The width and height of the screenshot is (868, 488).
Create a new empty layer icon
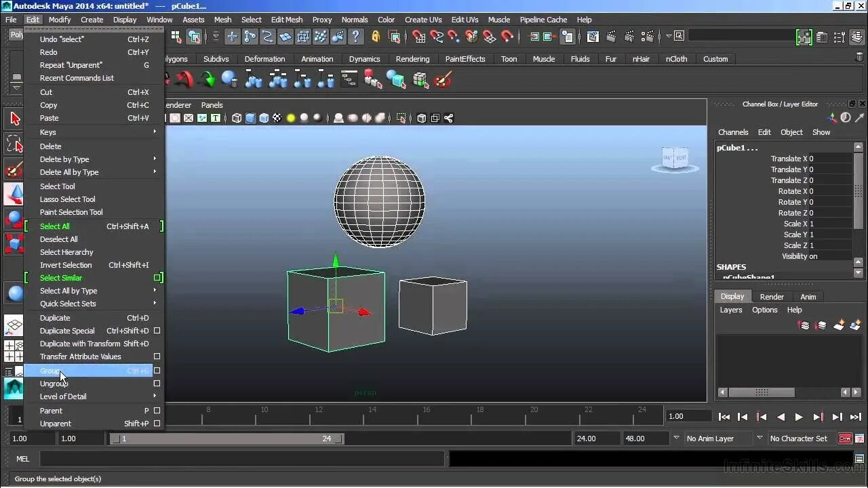(839, 325)
